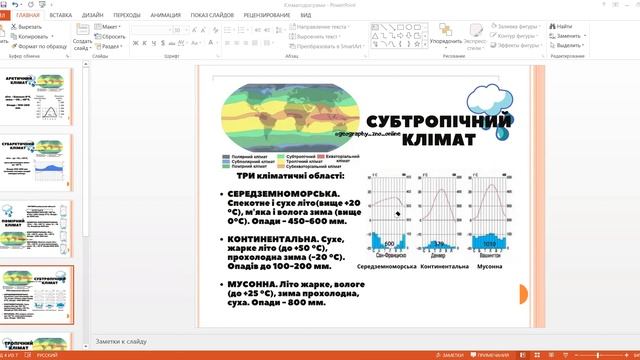Click the Undo arrow in quick access toolbar

click(16, 5)
